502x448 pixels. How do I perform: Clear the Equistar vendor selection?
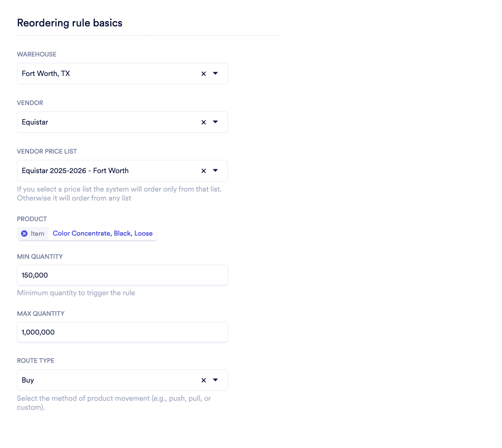(x=204, y=122)
